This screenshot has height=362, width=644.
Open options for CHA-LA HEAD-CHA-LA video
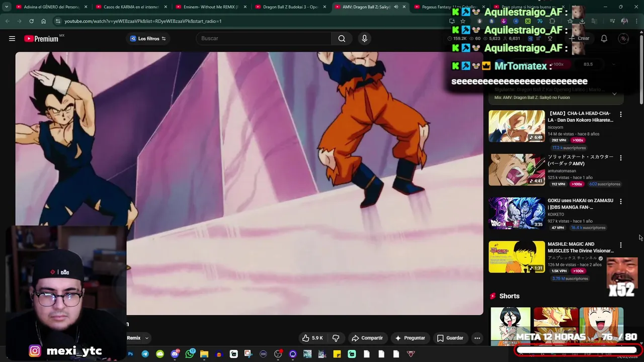click(621, 115)
